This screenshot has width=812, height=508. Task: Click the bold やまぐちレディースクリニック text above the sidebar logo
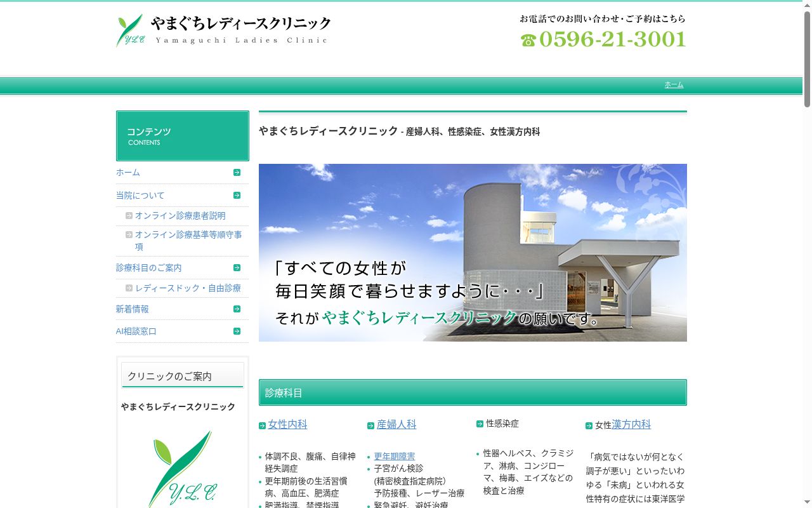pos(178,407)
